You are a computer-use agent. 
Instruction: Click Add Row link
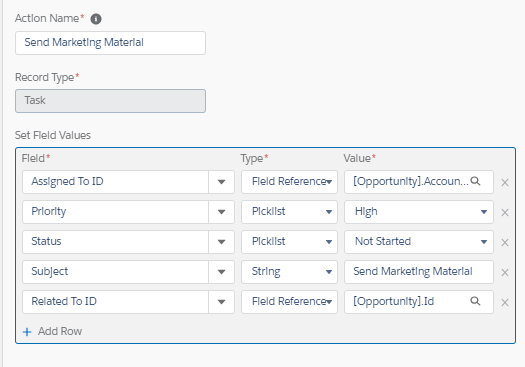pos(60,331)
